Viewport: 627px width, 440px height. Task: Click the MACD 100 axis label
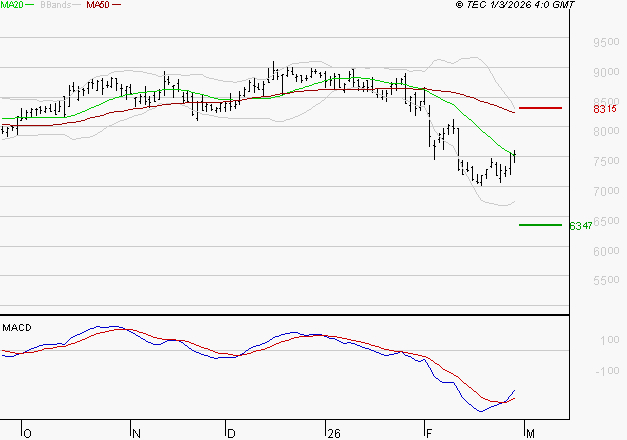pyautogui.click(x=610, y=340)
